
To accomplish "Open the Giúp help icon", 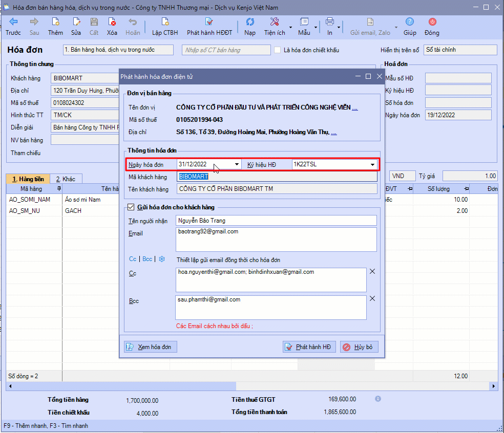I will pos(409,22).
